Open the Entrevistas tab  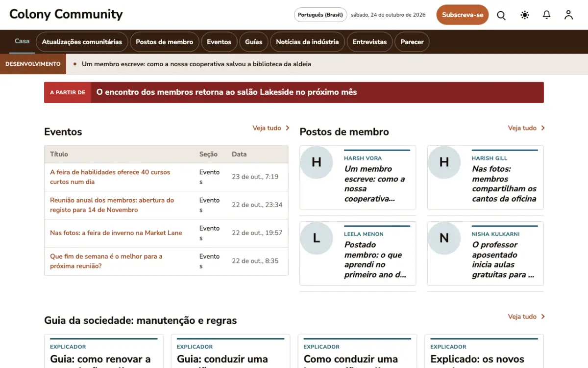(369, 42)
